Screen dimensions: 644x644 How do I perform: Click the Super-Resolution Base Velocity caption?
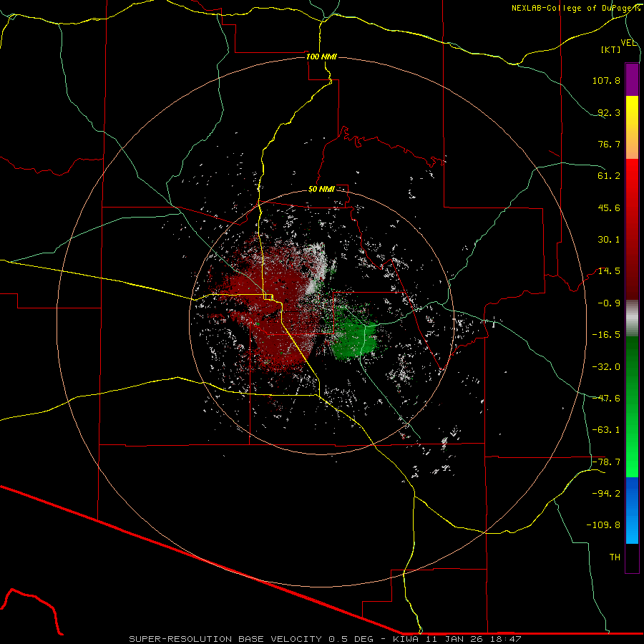point(325,639)
